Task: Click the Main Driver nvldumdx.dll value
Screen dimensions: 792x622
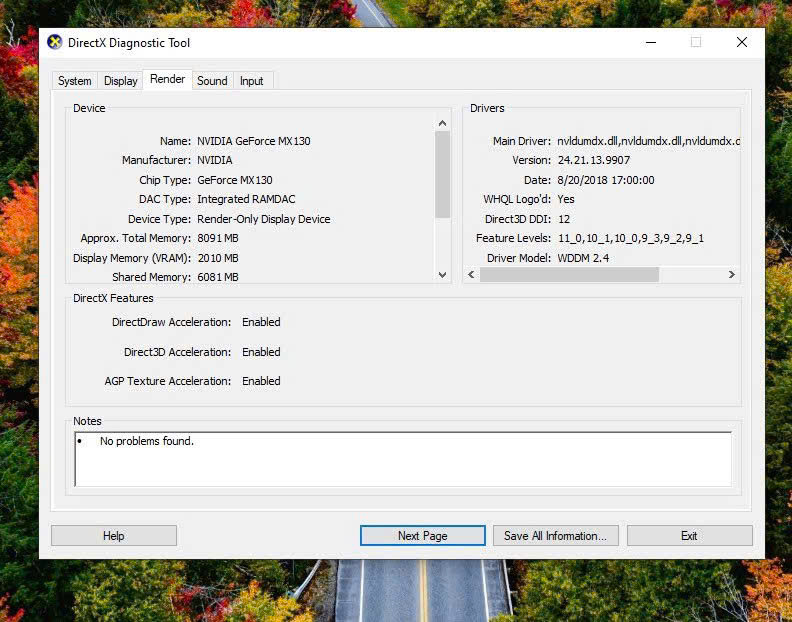Action: pyautogui.click(x=649, y=141)
